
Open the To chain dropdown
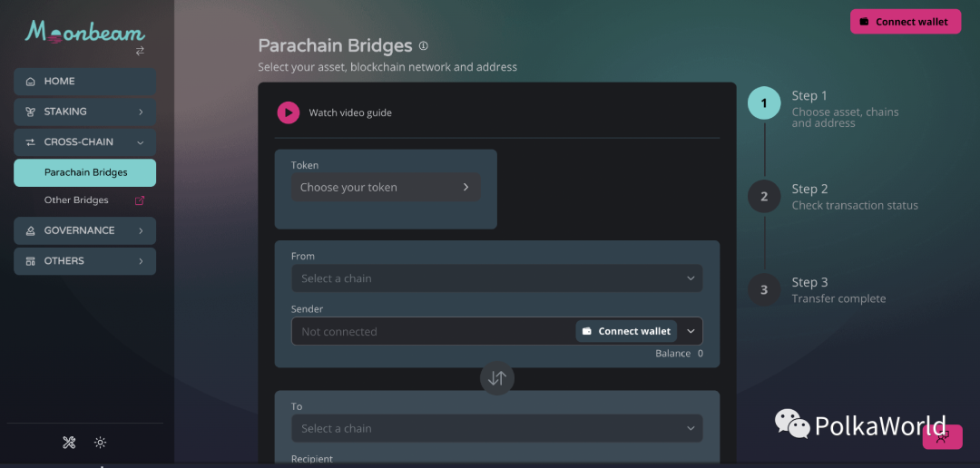tap(496, 428)
